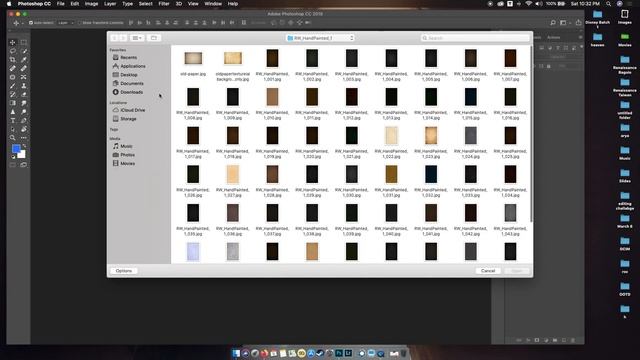This screenshot has width=640, height=360.
Task: Go forward in file dialog
Action: tap(123, 38)
